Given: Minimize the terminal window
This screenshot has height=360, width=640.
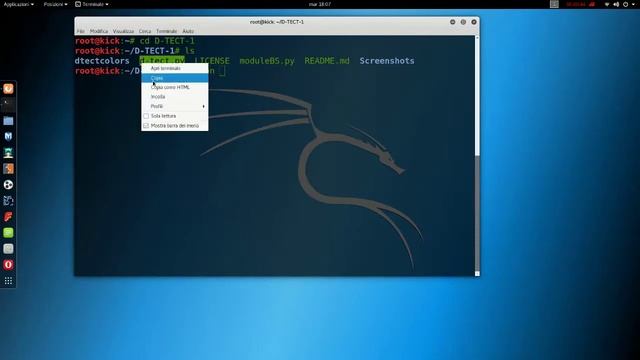Looking at the screenshot, I should click(x=453, y=22).
